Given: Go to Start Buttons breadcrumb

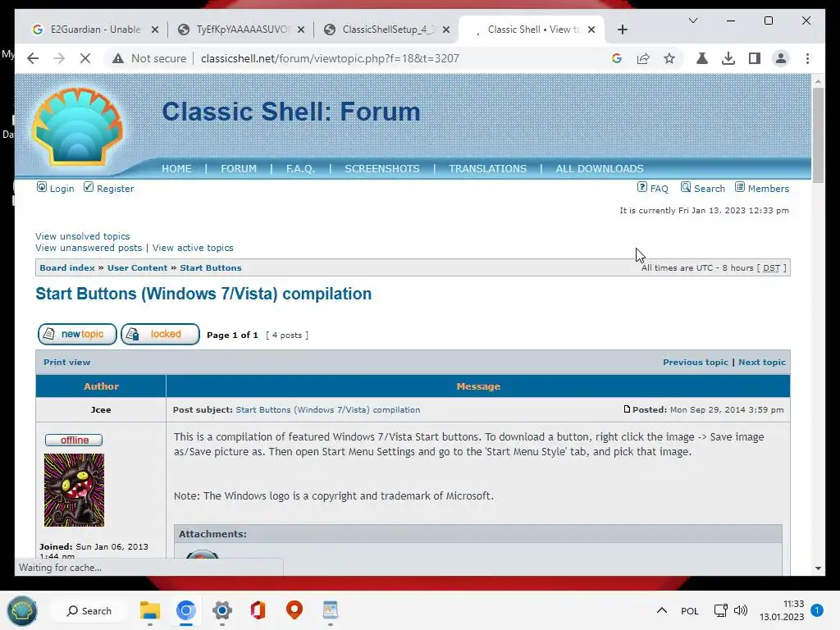Looking at the screenshot, I should pyautogui.click(x=211, y=268).
